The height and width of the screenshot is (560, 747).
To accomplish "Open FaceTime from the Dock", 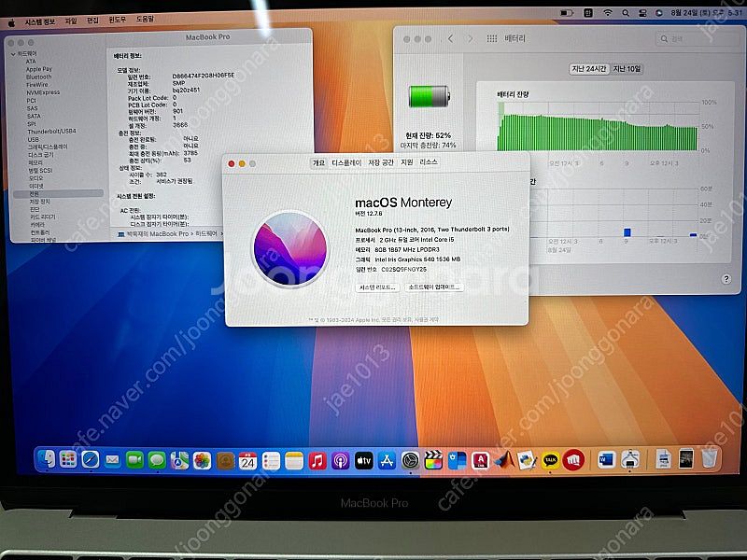I will click(x=134, y=460).
